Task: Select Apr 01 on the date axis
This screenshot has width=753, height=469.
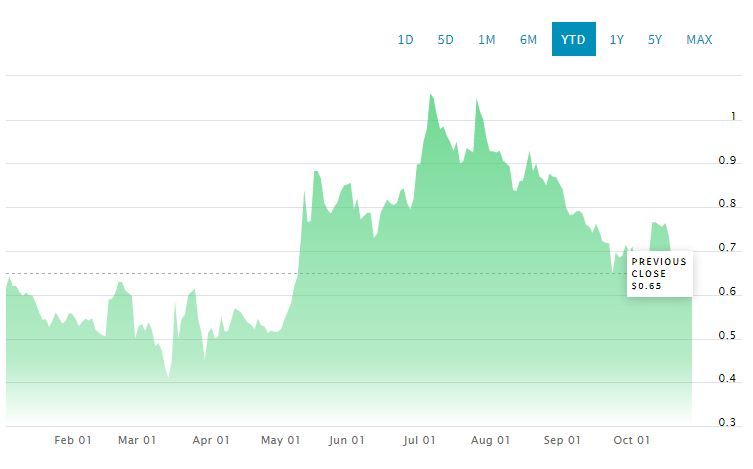Action: [211, 440]
